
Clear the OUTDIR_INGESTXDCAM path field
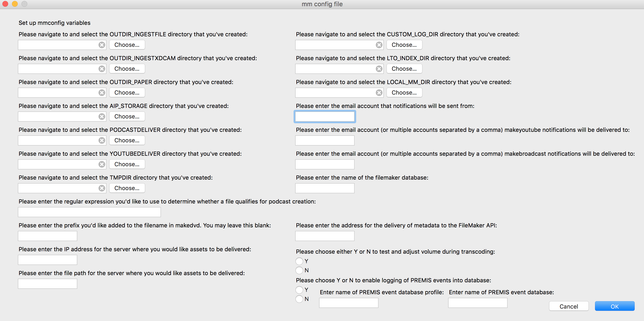point(102,69)
